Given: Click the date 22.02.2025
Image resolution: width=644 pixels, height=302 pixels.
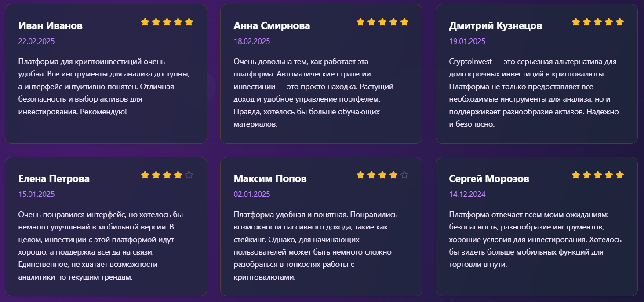Looking at the screenshot, I should pos(36,42).
